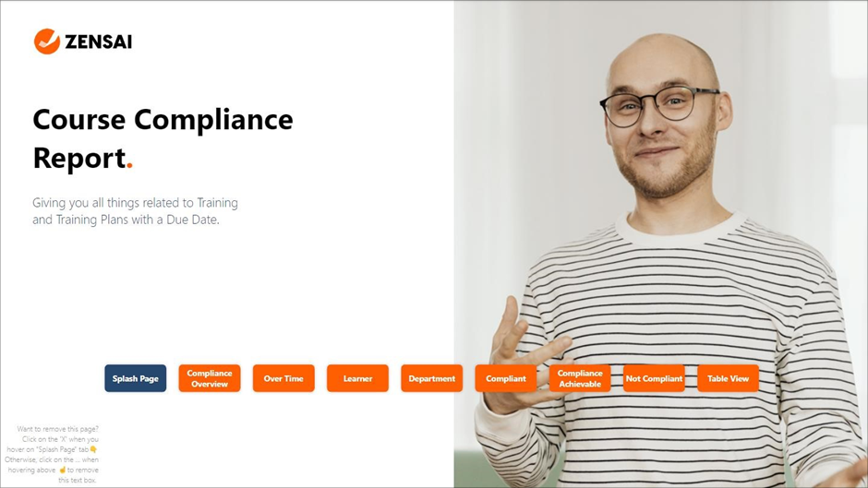
Task: Open the Learner report page
Action: click(357, 378)
